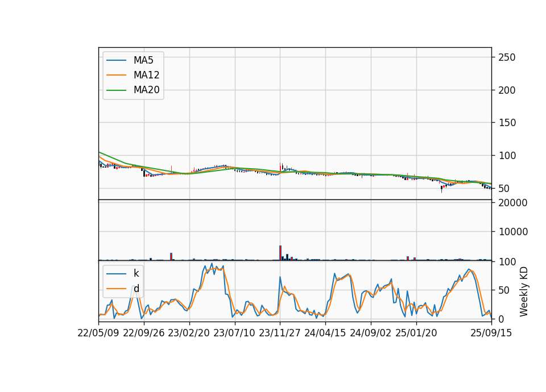Viewport: 546px width, 392px height.
Task: Click the 200 price axis label
Action: (507, 90)
